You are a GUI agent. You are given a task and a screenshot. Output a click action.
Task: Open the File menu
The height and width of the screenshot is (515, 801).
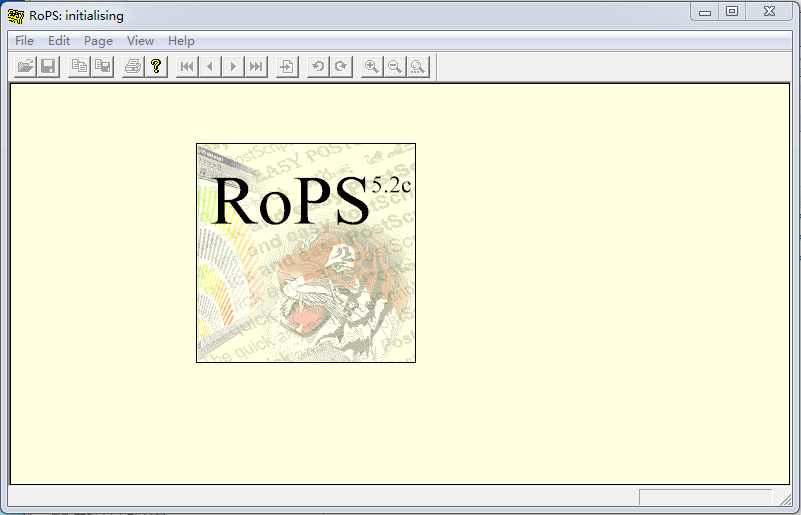pos(25,41)
